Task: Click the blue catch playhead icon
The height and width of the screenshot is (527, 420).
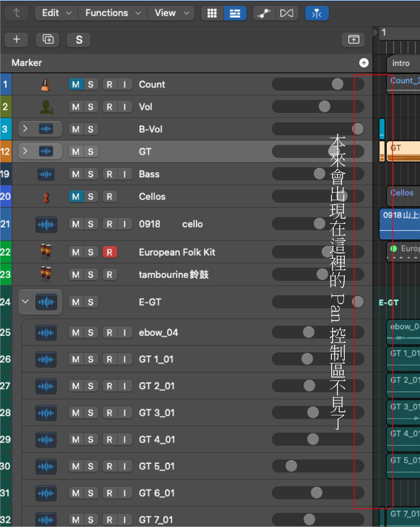Action: 317,13
